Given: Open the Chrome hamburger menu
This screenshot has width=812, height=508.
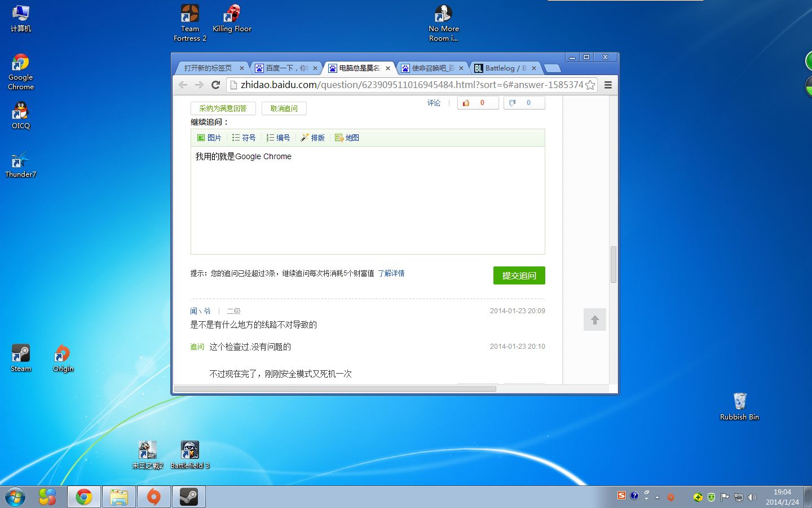Looking at the screenshot, I should pyautogui.click(x=608, y=85).
